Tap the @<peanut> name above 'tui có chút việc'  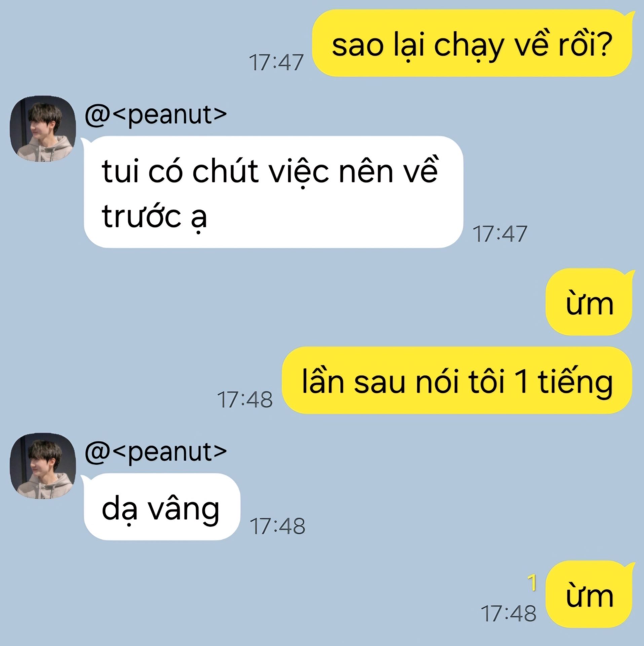tap(156, 116)
